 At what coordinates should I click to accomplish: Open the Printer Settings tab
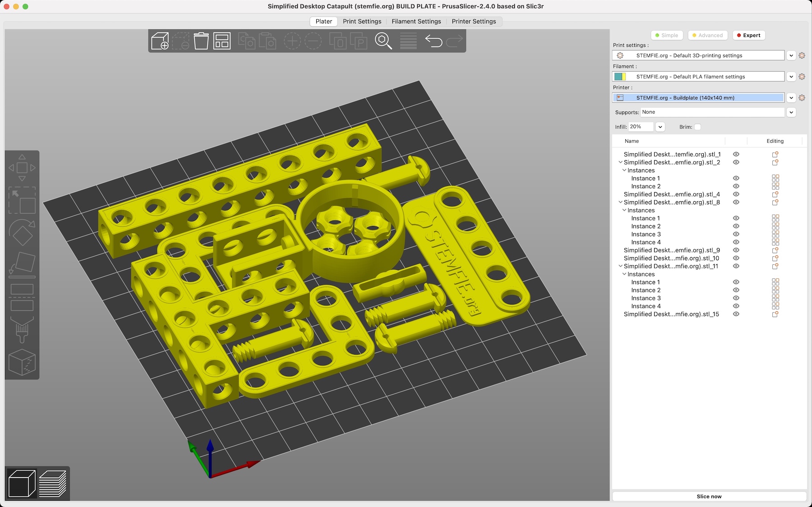click(474, 22)
